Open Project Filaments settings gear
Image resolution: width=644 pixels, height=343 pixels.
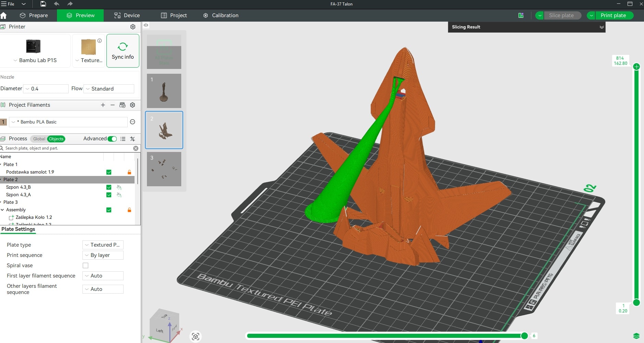click(x=133, y=105)
